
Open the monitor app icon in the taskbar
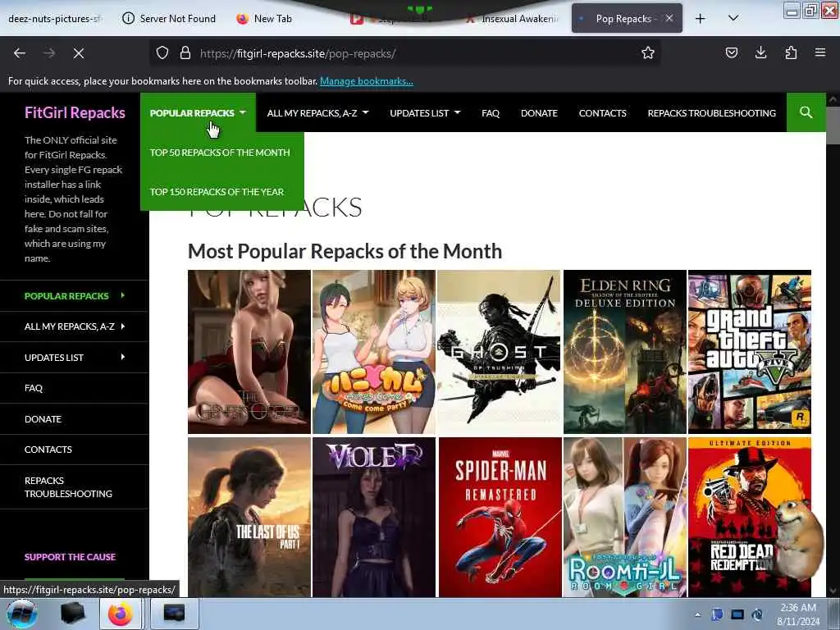pos(175,614)
